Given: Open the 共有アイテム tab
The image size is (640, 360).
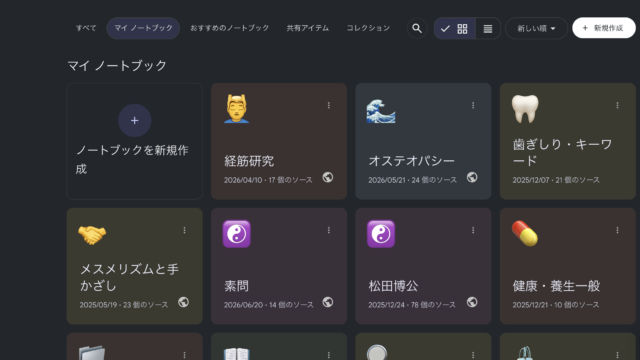Looking at the screenshot, I should coord(308,28).
